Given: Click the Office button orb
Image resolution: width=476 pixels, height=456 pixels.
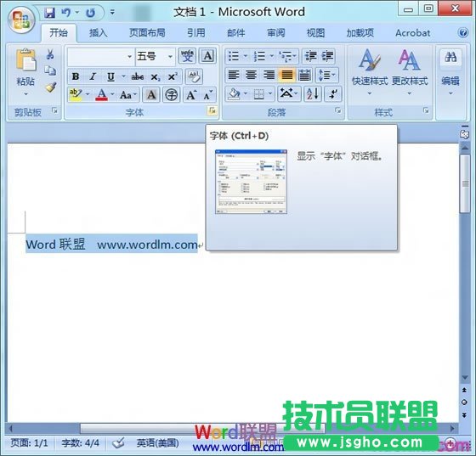Looking at the screenshot, I should pos(21,20).
